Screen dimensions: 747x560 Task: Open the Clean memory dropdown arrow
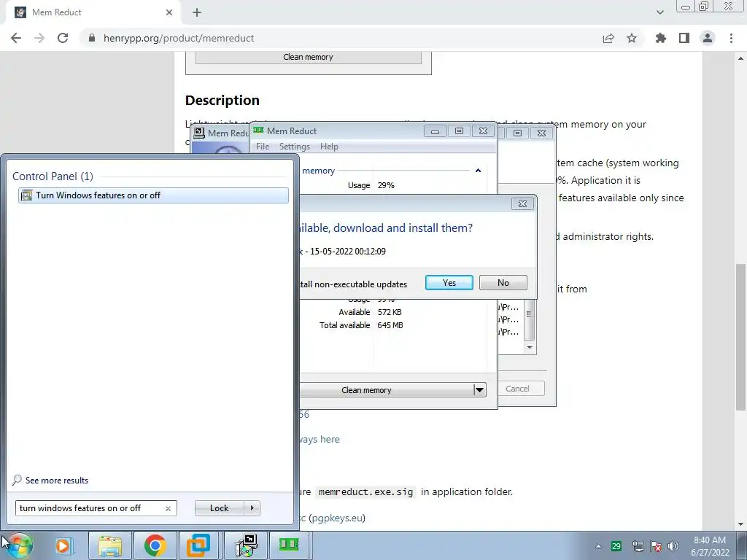pos(479,390)
